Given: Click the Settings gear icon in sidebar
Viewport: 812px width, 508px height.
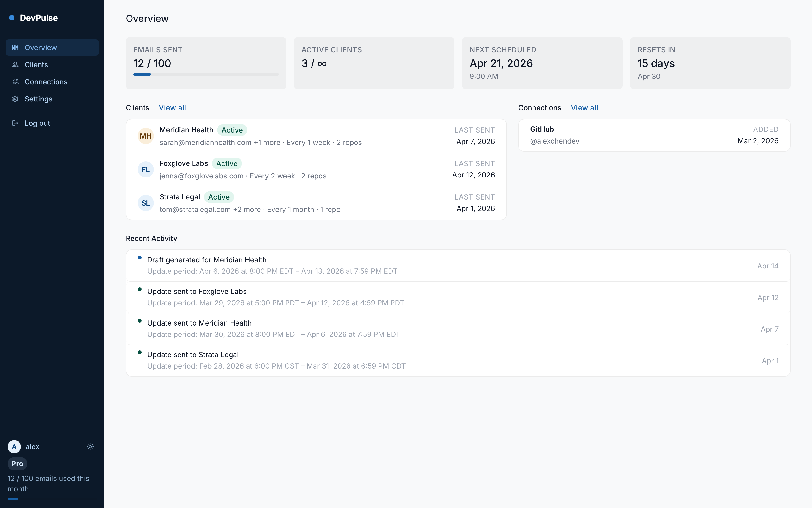Looking at the screenshot, I should 15,99.
